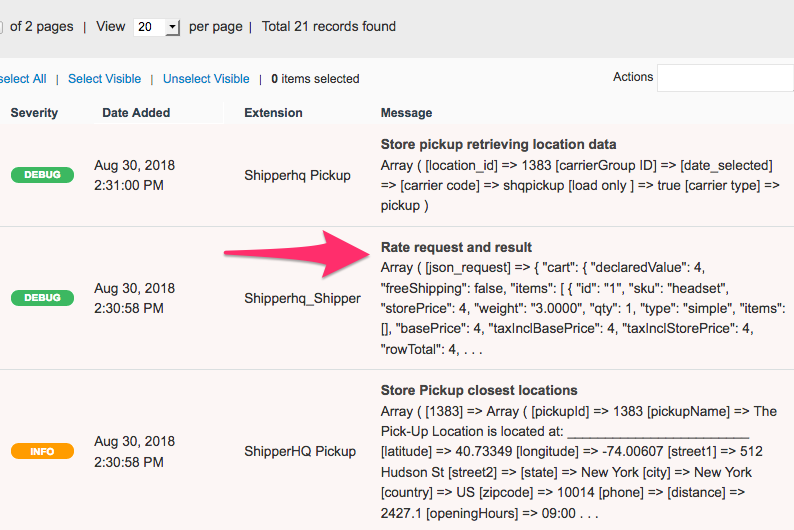Screen dimensions: 794x530
Task: Click the DEBUG badge on Shipperhq_Shipper row
Action: click(42, 298)
